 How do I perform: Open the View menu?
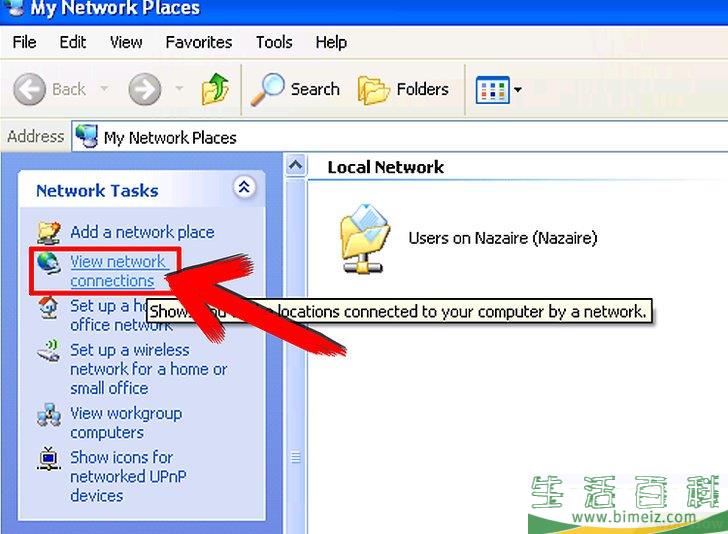coord(126,42)
